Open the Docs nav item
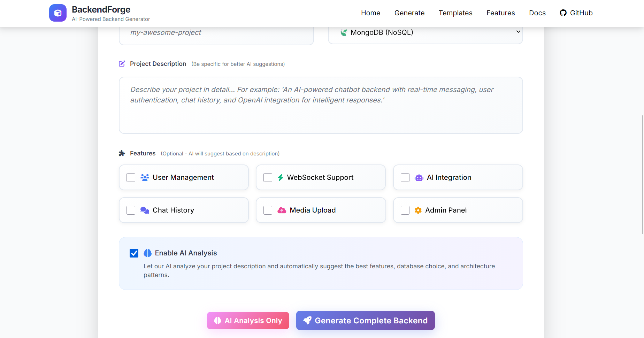This screenshot has width=644, height=338. (x=537, y=13)
